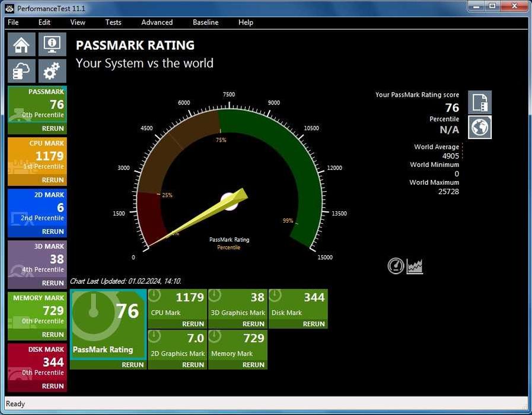Rerun the 3D Graphics Mark tile
Image resolution: width=532 pixels, height=415 pixels.
click(253, 324)
